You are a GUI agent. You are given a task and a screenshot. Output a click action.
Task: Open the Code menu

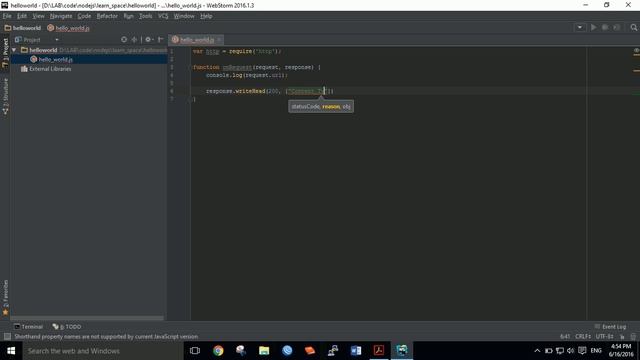[84, 16]
